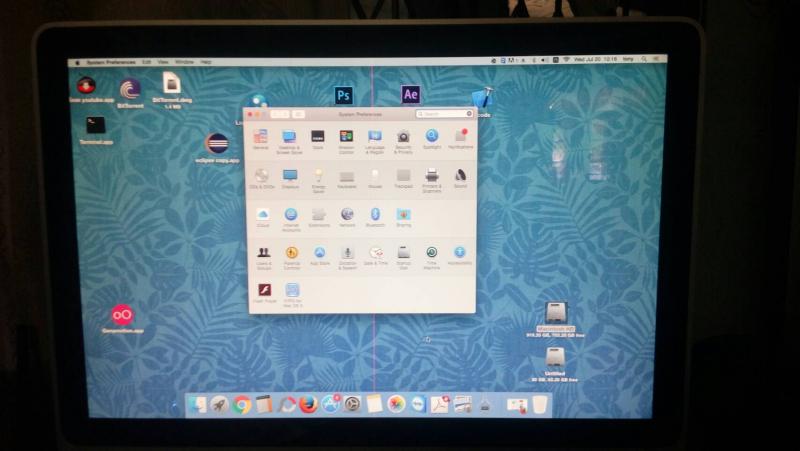
Task: Click the System Preferences search field
Action: point(444,114)
